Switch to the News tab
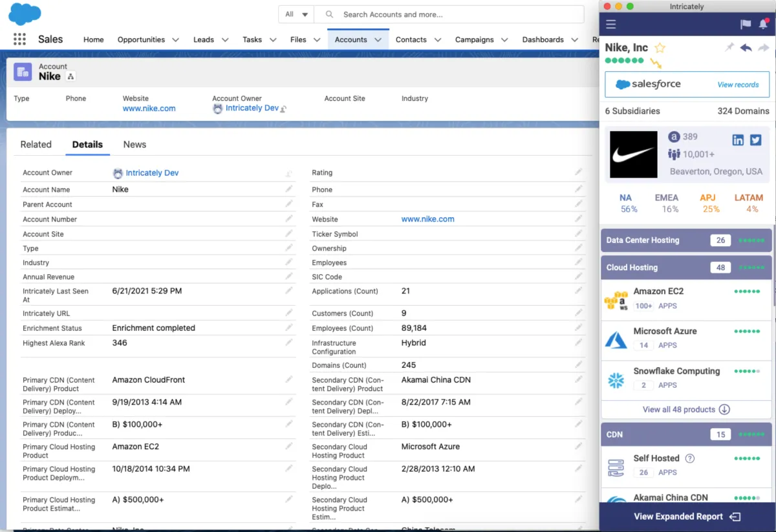The width and height of the screenshot is (776, 532). click(135, 144)
